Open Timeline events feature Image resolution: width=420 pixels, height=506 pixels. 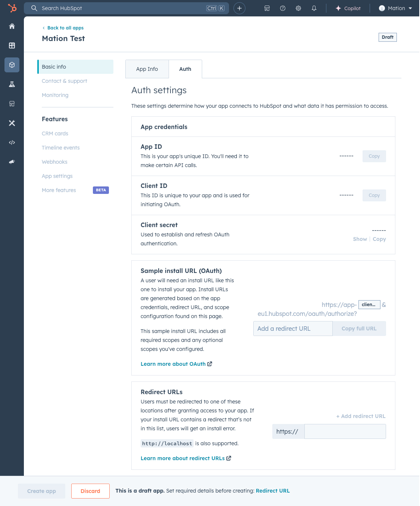click(x=61, y=148)
